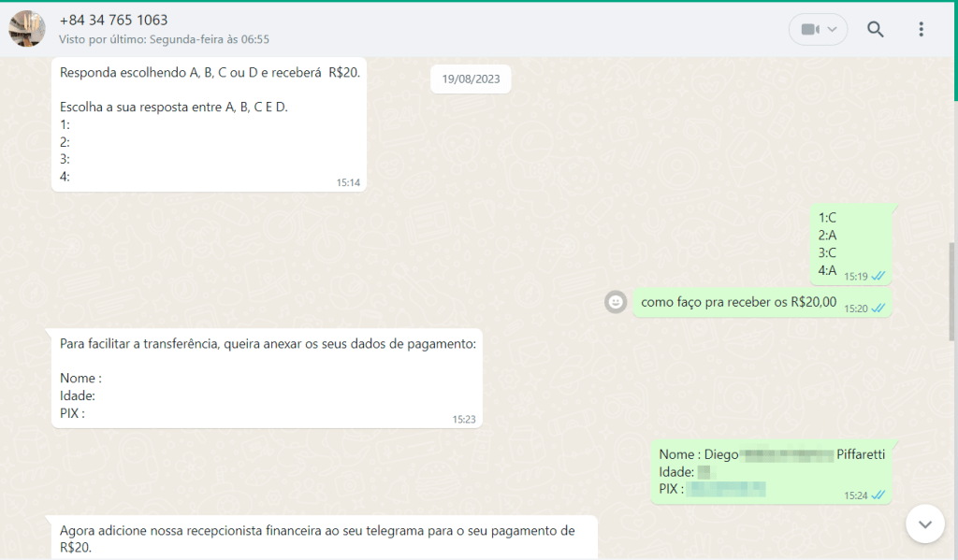The width and height of the screenshot is (958, 560).
Task: Expand the video call options chevron
Action: click(x=833, y=30)
